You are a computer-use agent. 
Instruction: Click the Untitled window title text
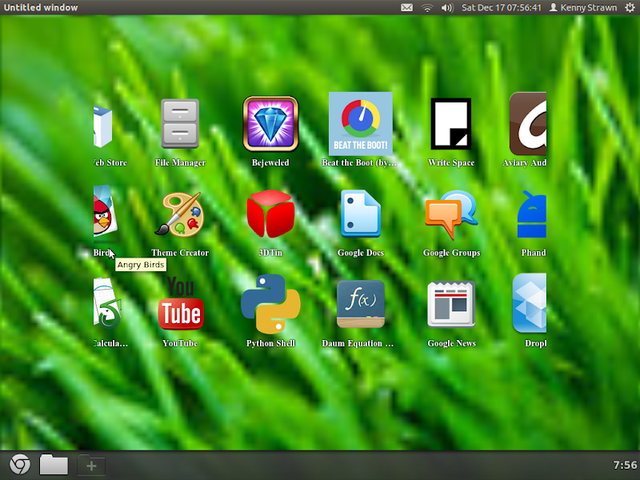tap(41, 7)
